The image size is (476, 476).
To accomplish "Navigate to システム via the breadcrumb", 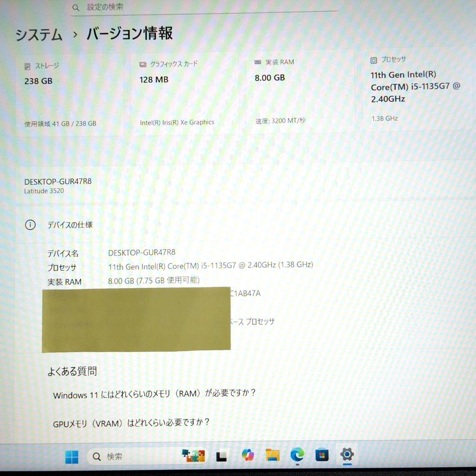I will 39,33.
